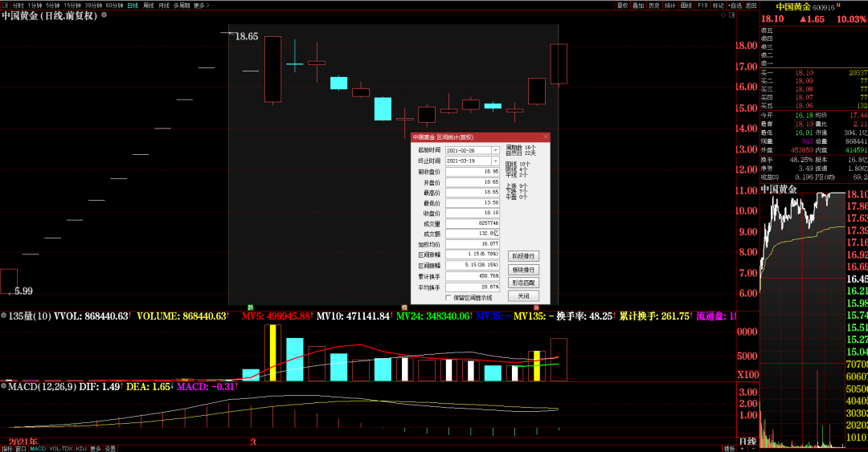
Task: Select the KDJ indicator tab
Action: coord(81,449)
